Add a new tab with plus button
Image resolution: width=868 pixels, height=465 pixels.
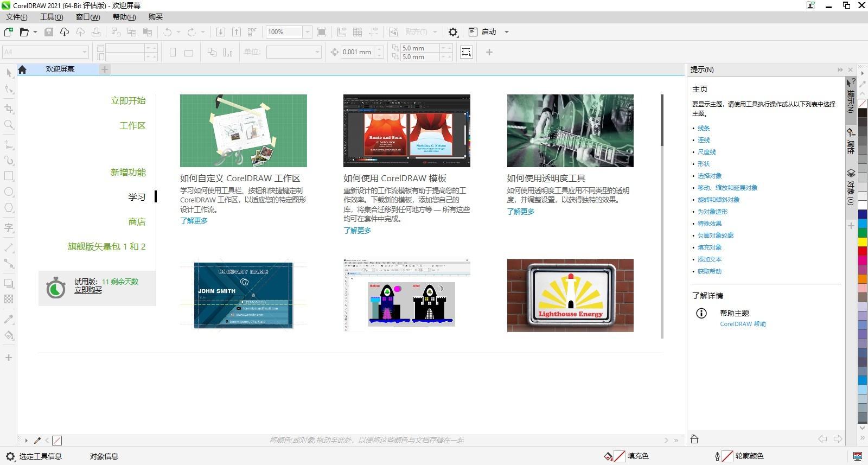pos(105,69)
